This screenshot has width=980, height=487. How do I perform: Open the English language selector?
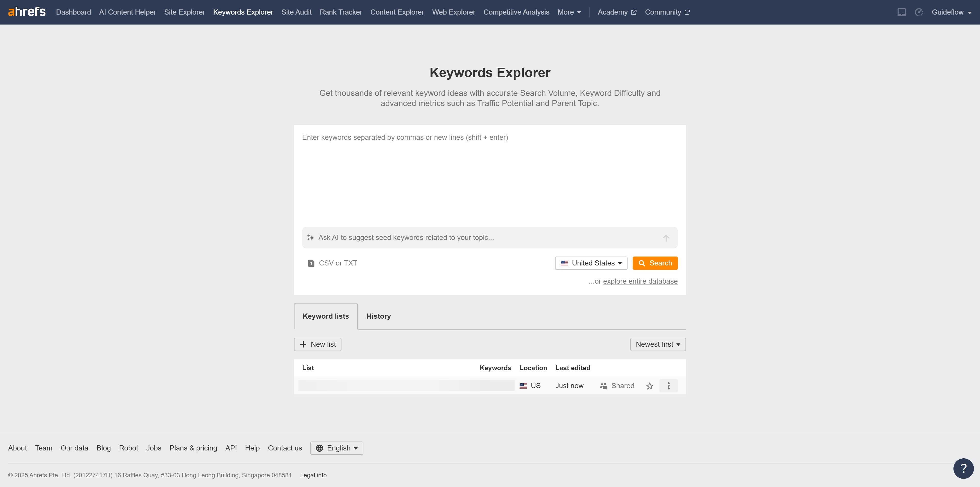point(336,448)
